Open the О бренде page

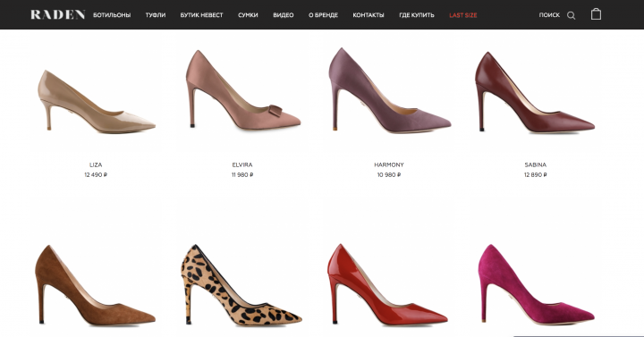[x=323, y=15]
